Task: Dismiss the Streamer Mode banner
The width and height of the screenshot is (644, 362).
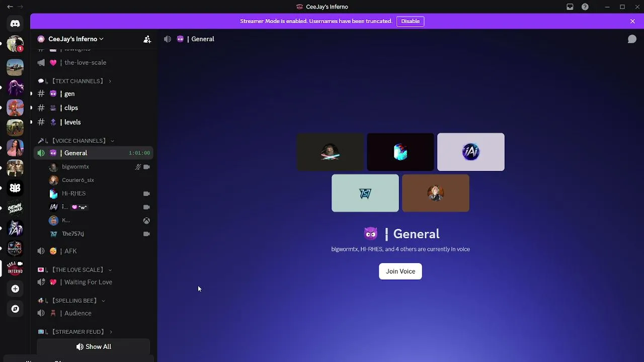Action: click(x=632, y=21)
